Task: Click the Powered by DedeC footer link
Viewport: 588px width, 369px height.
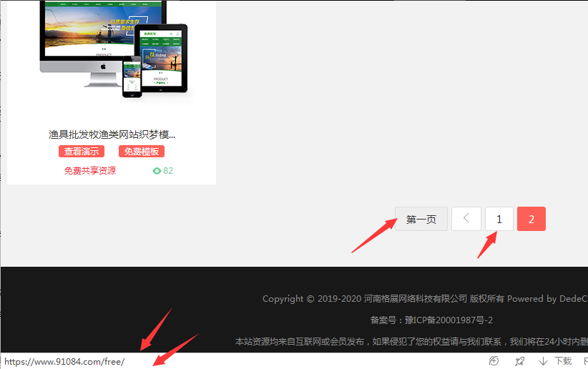Action: pos(547,299)
